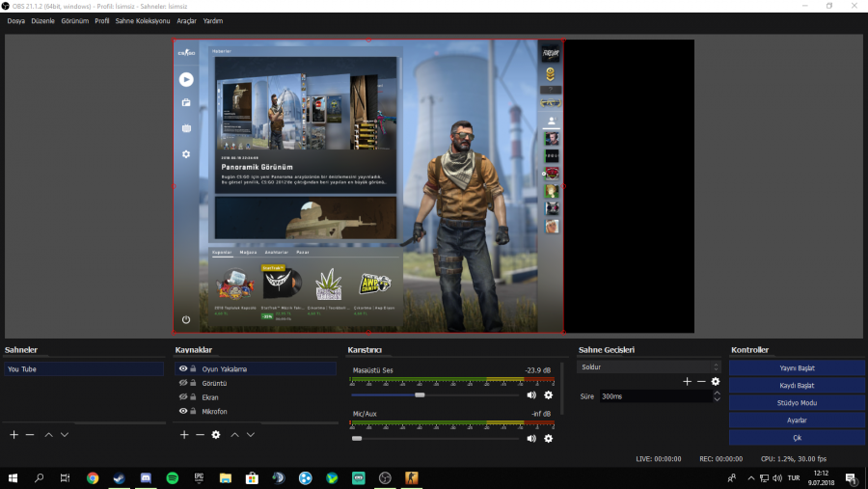Screen dimensions: 868x489
Task: Click the AWP Country sticker thumbnail in the preview
Action: pos(375,285)
